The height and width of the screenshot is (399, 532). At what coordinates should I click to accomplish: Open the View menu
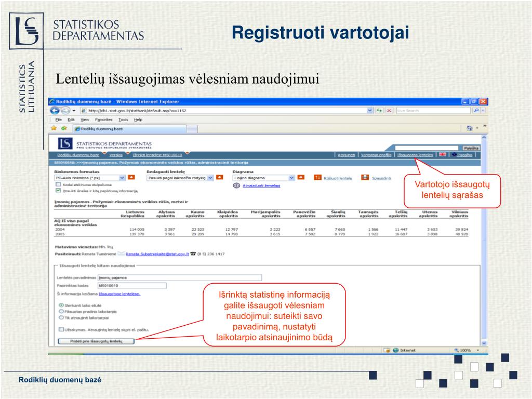[x=85, y=119]
